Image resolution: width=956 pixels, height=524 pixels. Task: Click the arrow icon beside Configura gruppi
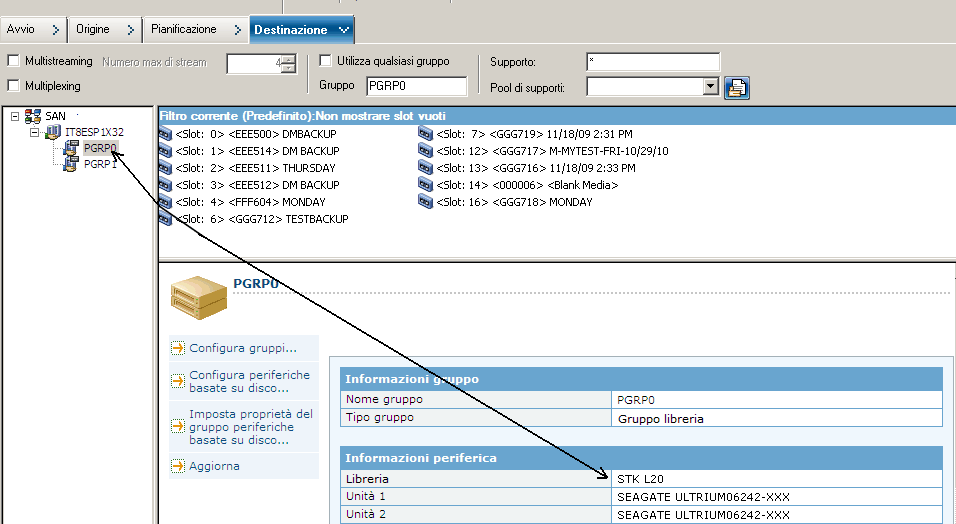(x=177, y=348)
